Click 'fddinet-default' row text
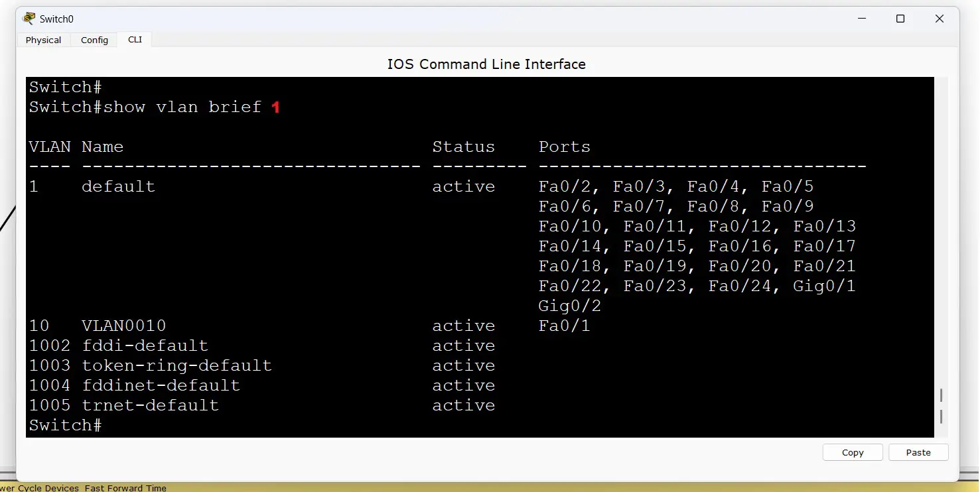 click(161, 385)
